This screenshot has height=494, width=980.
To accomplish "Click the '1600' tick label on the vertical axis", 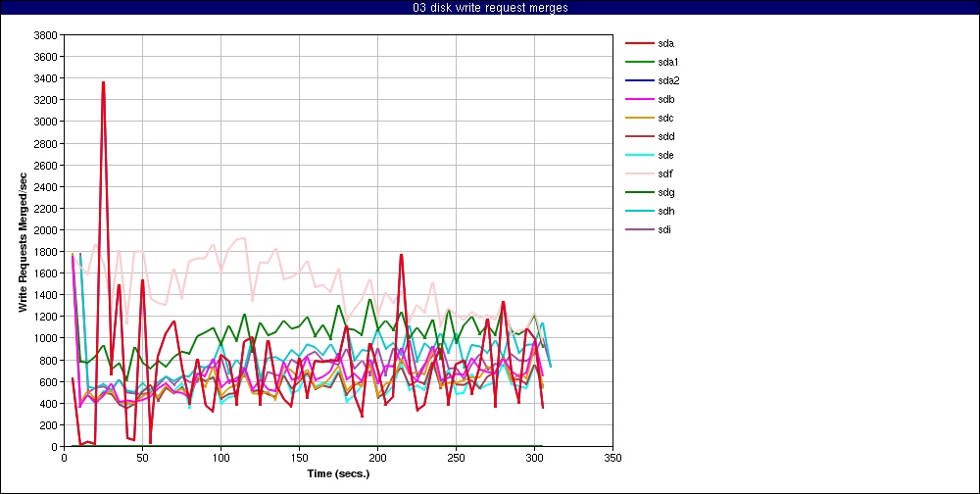I will click(x=47, y=273).
